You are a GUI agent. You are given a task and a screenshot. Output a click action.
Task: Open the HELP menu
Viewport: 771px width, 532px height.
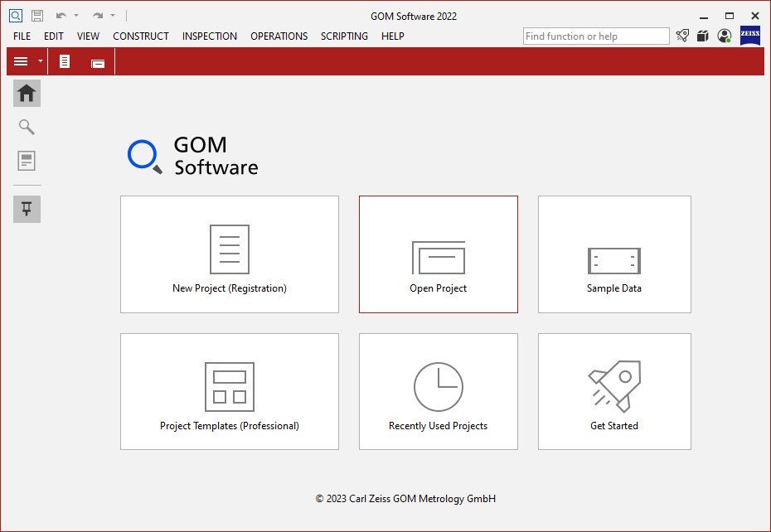pos(393,36)
